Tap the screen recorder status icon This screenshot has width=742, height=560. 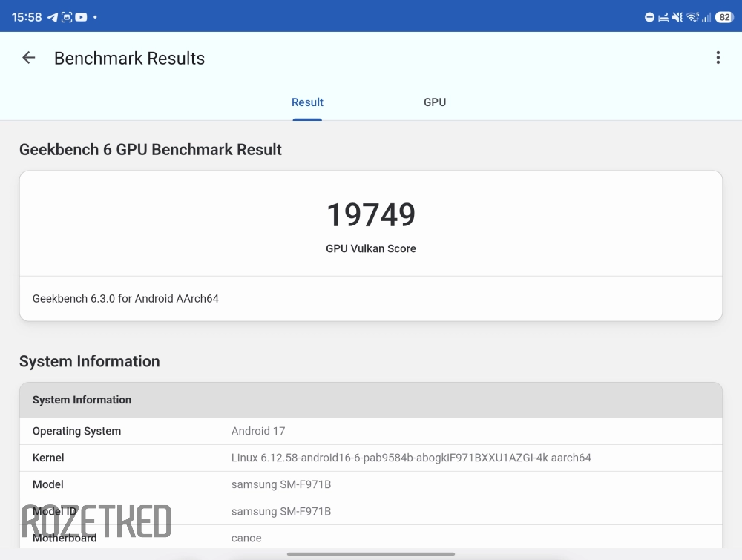(x=67, y=18)
